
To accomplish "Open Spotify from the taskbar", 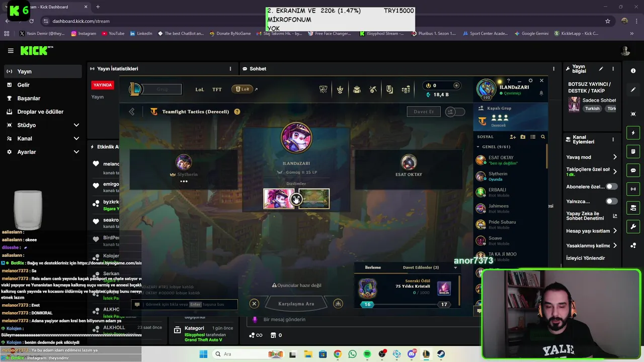I will tap(367, 354).
